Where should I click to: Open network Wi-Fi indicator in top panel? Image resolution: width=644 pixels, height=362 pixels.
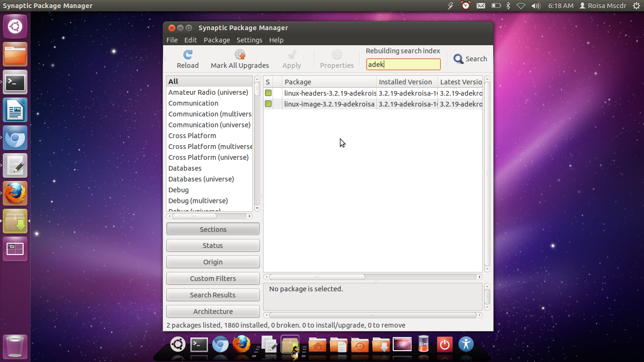[521, 6]
